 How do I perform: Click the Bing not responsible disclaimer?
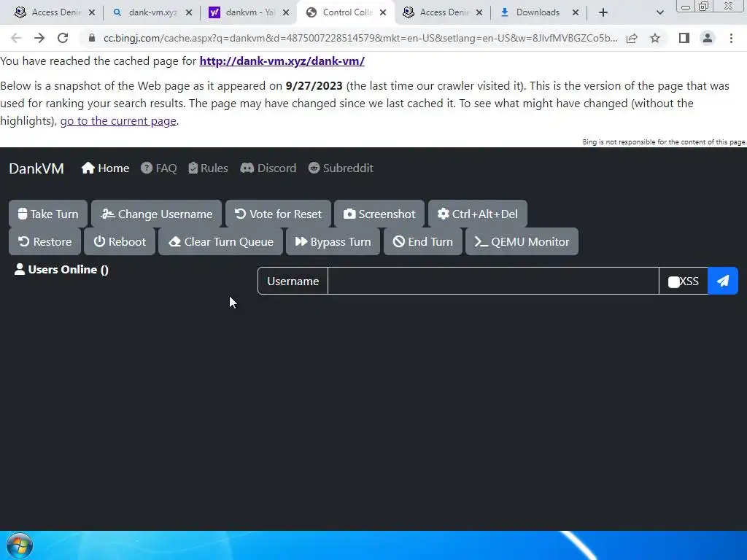(664, 142)
